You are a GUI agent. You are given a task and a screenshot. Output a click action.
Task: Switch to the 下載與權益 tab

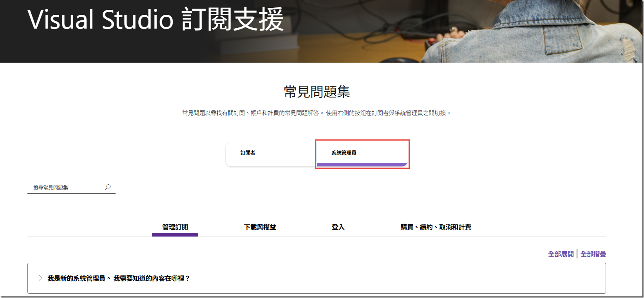pyautogui.click(x=260, y=227)
